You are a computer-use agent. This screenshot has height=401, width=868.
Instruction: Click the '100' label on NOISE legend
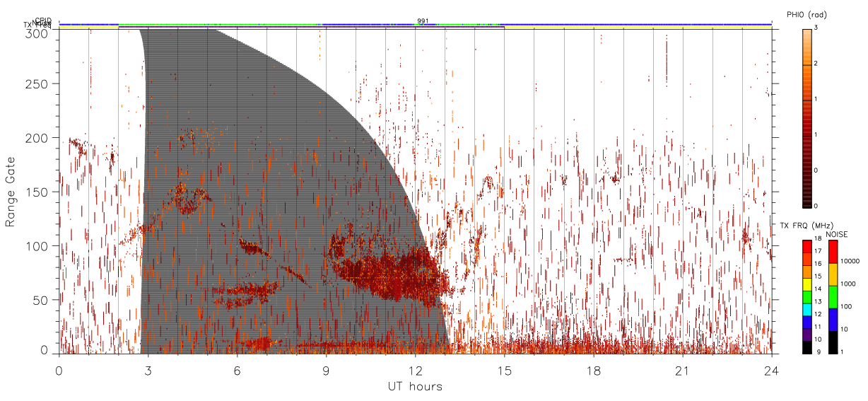coord(848,306)
